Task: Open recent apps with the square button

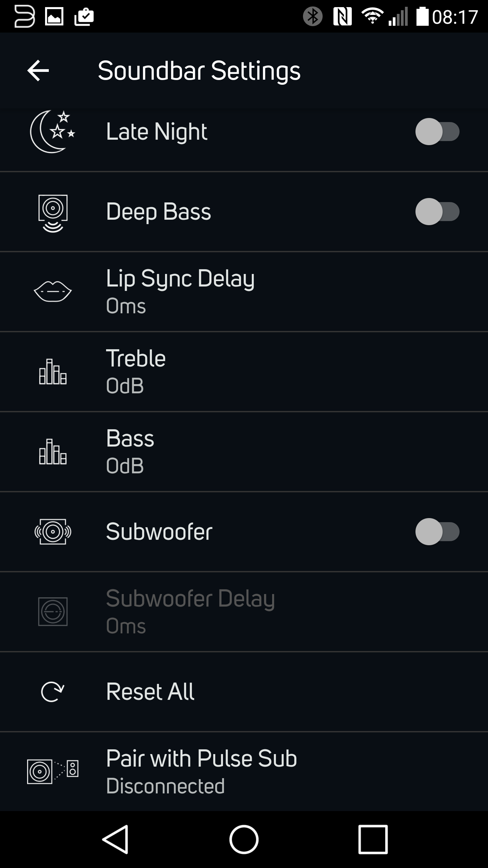Action: [373, 840]
